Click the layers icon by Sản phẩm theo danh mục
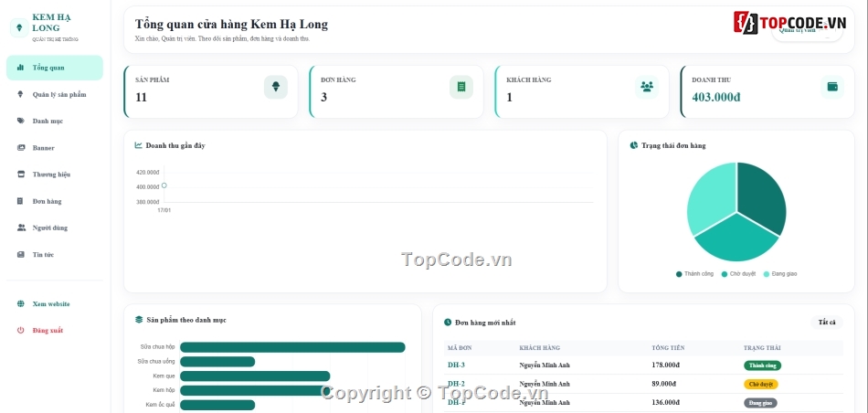The width and height of the screenshot is (868, 413). point(139,320)
